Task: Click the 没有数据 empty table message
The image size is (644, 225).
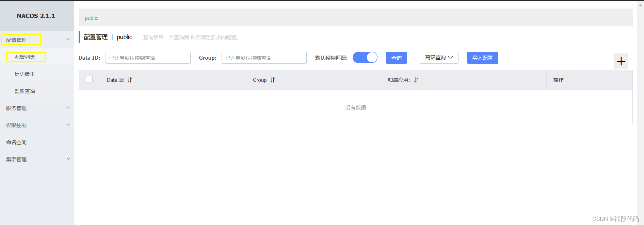Action: point(355,107)
